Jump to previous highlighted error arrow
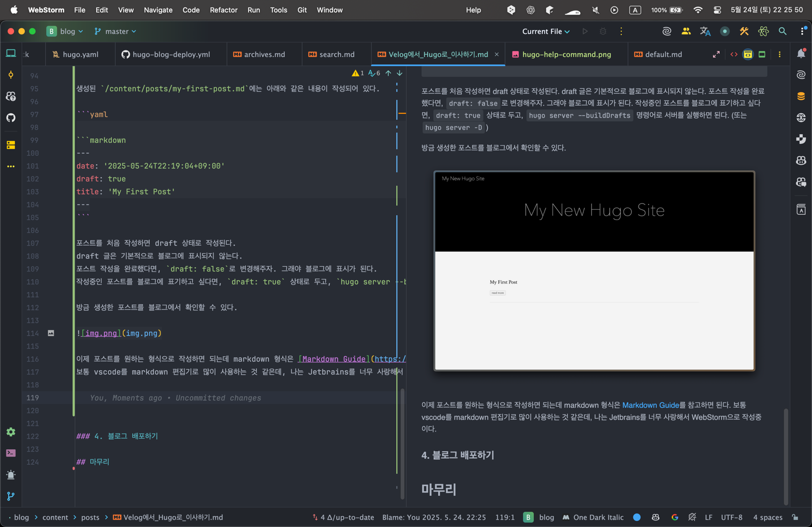Screen dimensions: 812x527 pos(388,73)
